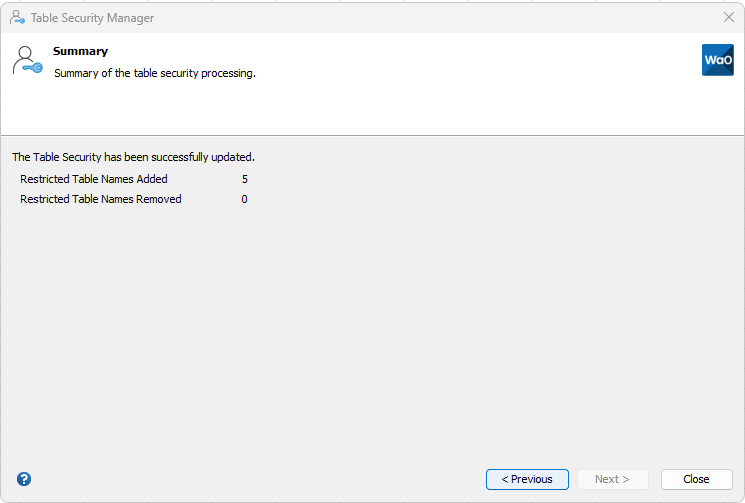Click the summary description text under the heading

pos(155,73)
